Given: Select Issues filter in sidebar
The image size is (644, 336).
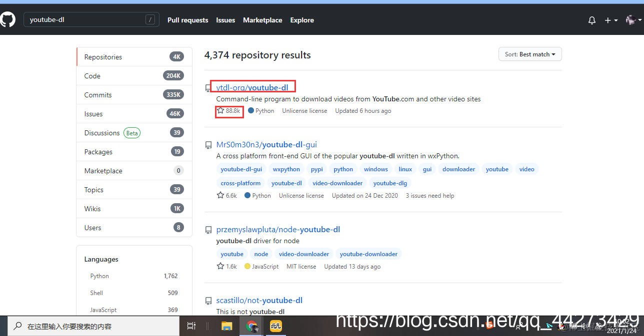Looking at the screenshot, I should coord(134,114).
